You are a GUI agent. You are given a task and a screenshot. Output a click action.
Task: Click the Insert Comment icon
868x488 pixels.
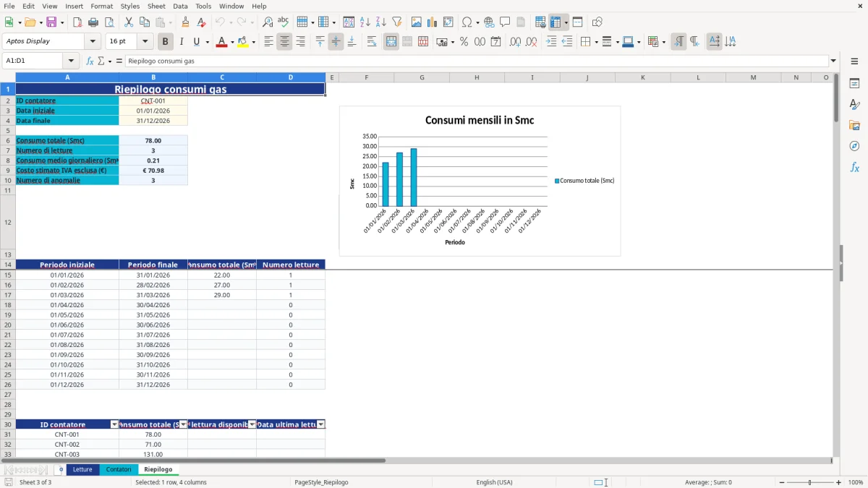[x=505, y=22]
